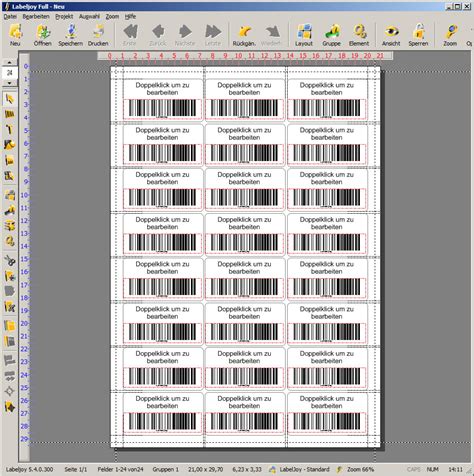
Task: Click the 14:11 clock in the status bar
Action: tap(456, 470)
